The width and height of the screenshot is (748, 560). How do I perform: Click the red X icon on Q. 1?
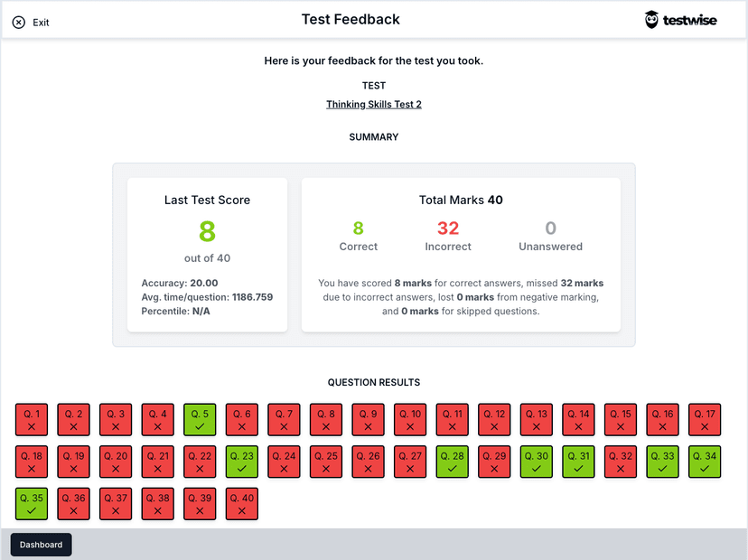tap(32, 425)
